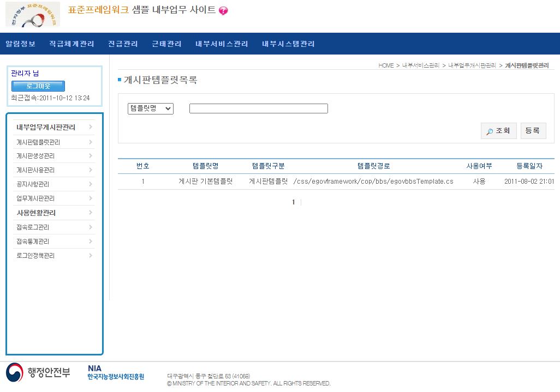Click the 행정안전부 logo in footer
This screenshot has height=392, width=560.
[x=38, y=373]
